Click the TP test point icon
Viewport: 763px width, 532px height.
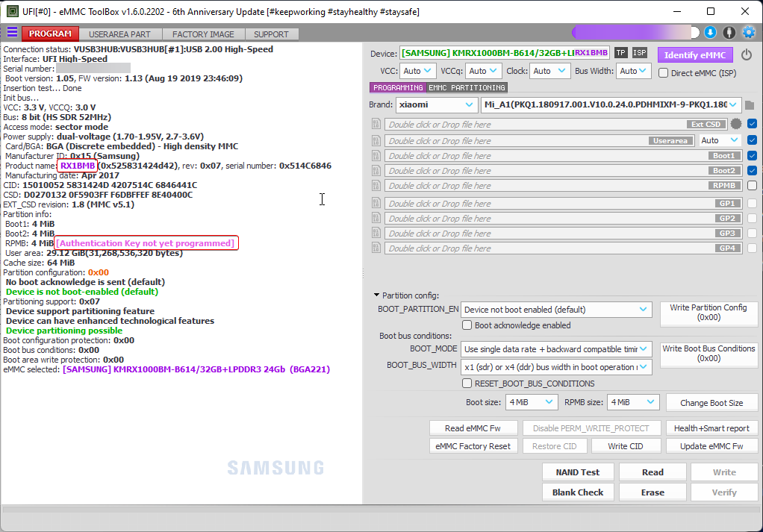click(621, 53)
